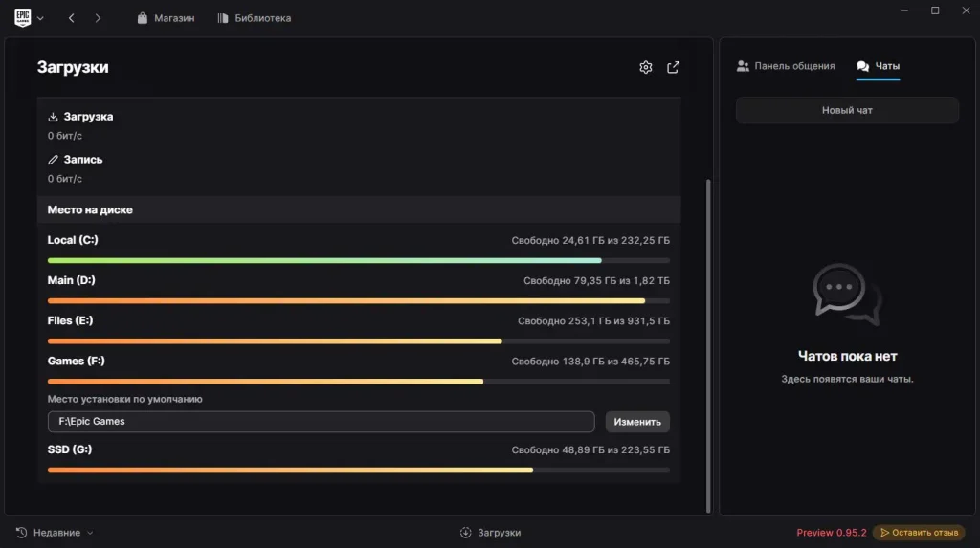Viewport: 980px width, 548px height.
Task: Pop out the downloads panel icon
Action: (673, 67)
